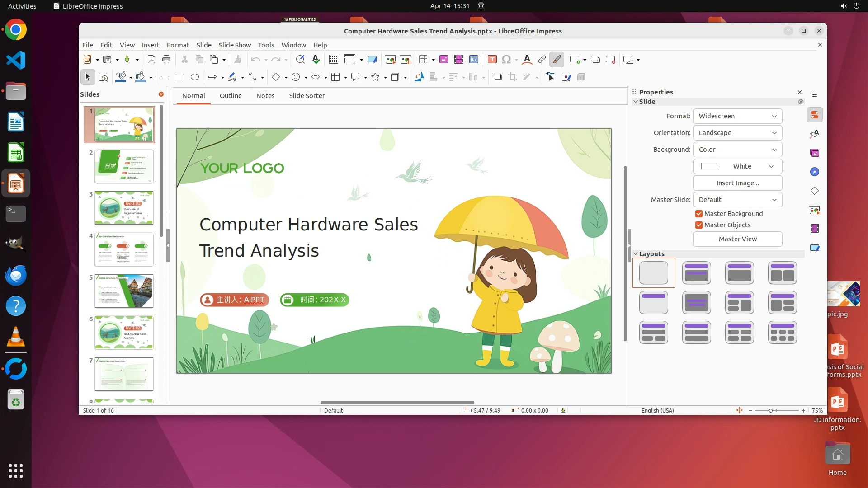The height and width of the screenshot is (488, 868).
Task: Click the Master View button
Action: point(737,239)
